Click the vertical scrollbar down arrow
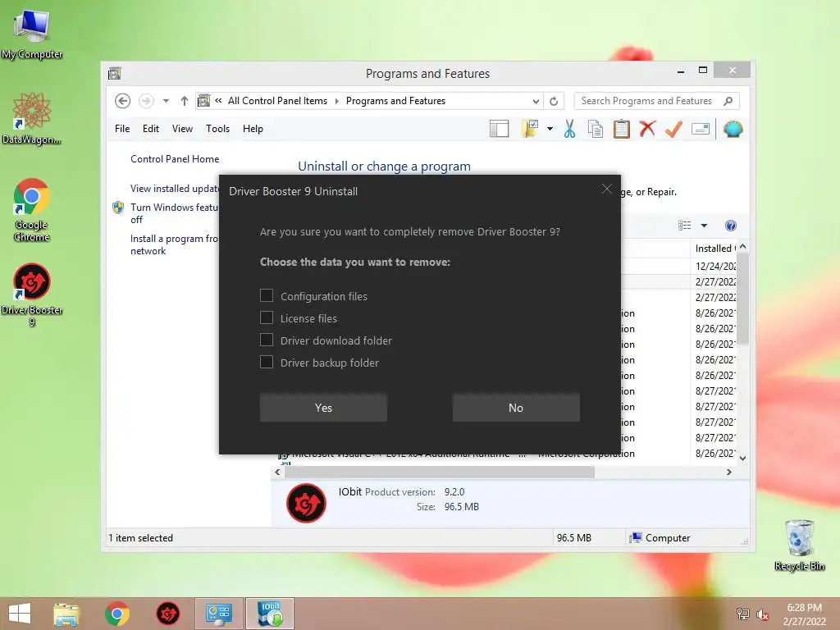This screenshot has height=630, width=840. [742, 458]
